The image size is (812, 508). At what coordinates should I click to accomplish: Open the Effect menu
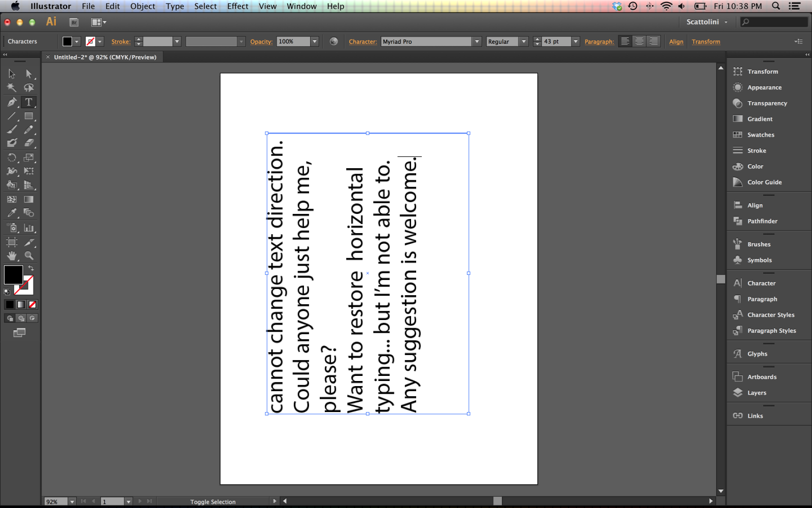click(x=238, y=6)
